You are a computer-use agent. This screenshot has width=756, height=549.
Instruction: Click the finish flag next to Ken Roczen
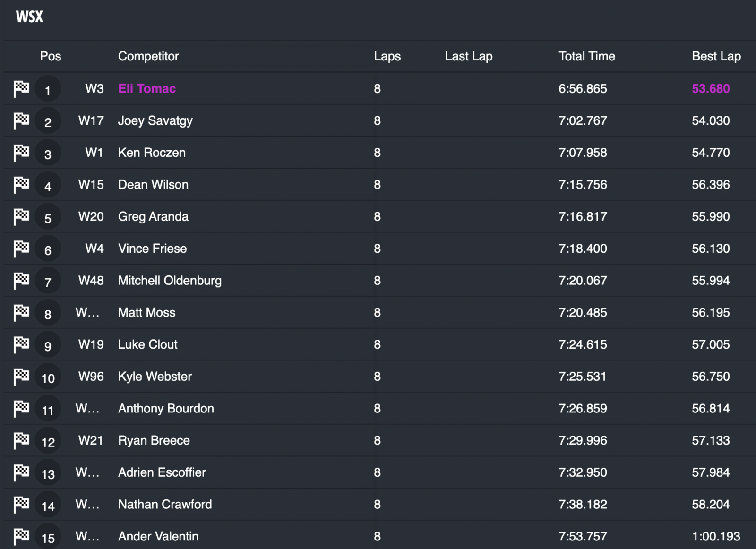(x=21, y=153)
